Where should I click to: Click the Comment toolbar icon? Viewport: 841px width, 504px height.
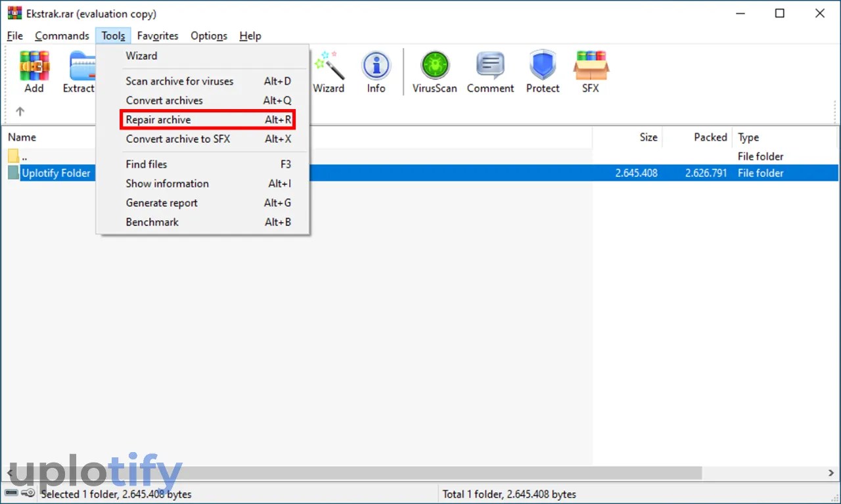point(490,72)
